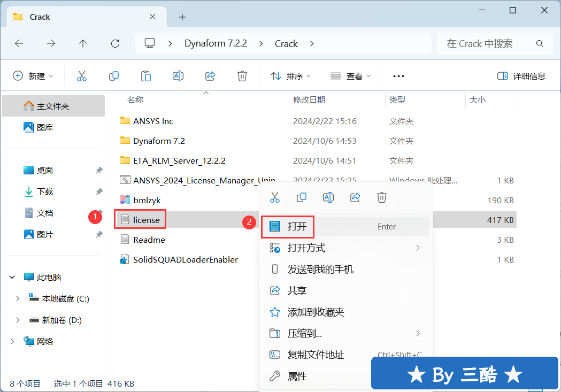Click the computer icon in the address bar

150,43
